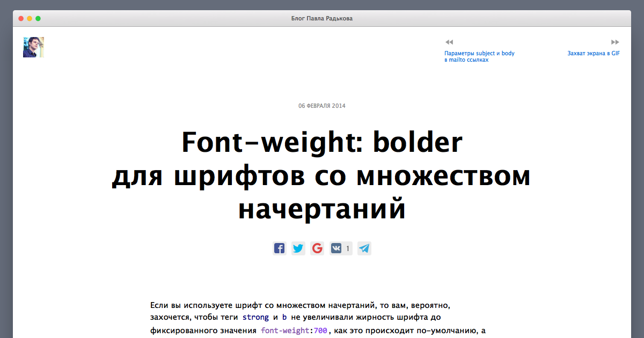Open the «Параметры subject и body в mailto ссылках» post
The height and width of the screenshot is (338, 644).
(479, 56)
